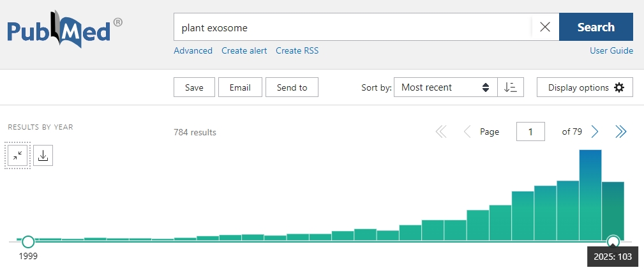This screenshot has height=270, width=644.
Task: Click the page number input field
Action: pyautogui.click(x=530, y=132)
